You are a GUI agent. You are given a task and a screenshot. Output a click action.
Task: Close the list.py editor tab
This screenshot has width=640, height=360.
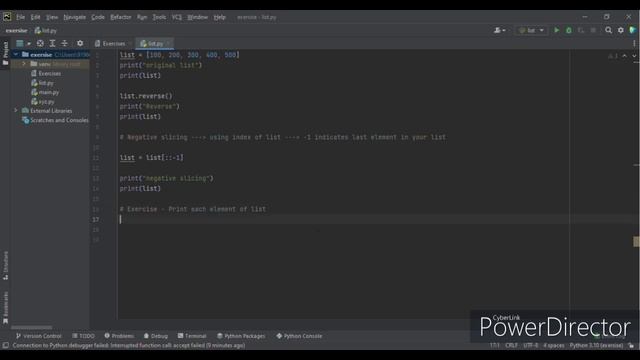168,43
